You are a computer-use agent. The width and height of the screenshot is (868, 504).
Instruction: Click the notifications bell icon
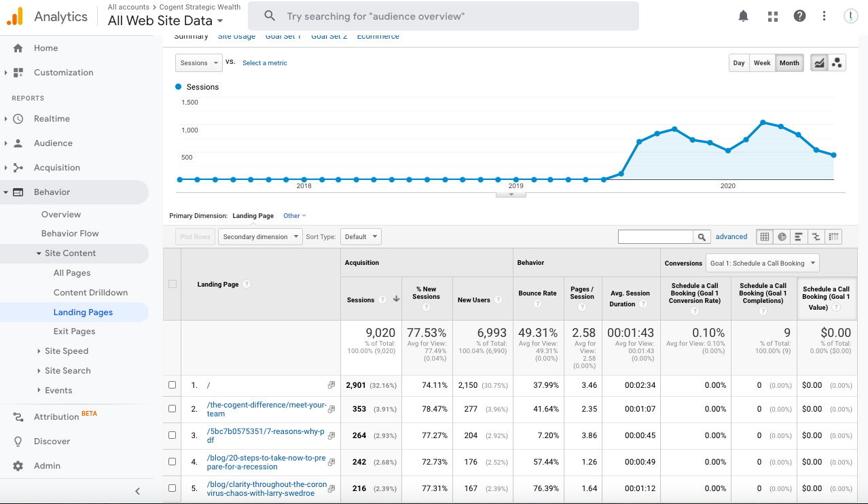pyautogui.click(x=742, y=16)
